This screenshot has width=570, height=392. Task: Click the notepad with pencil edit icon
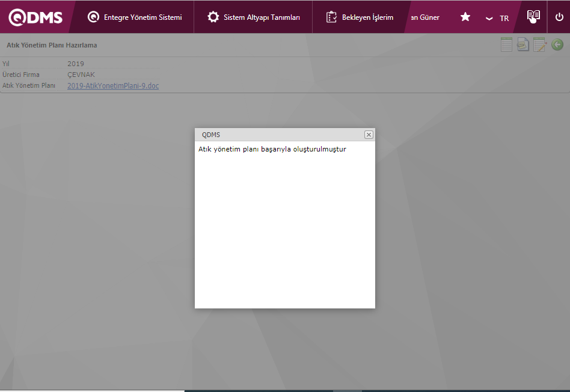[x=540, y=44]
